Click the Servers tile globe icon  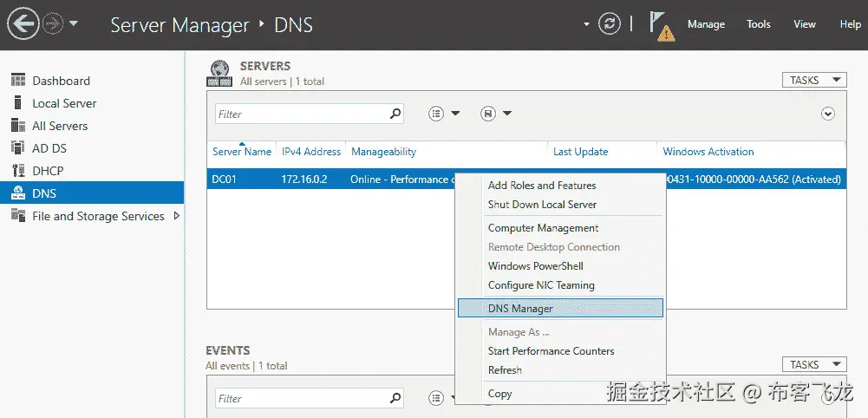click(219, 74)
